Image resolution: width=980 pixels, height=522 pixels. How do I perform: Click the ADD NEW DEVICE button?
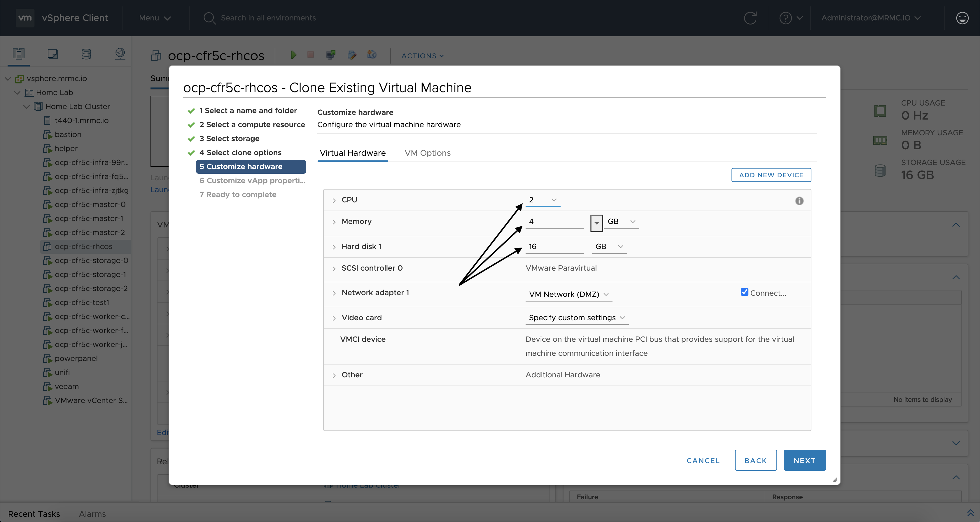[x=771, y=175]
